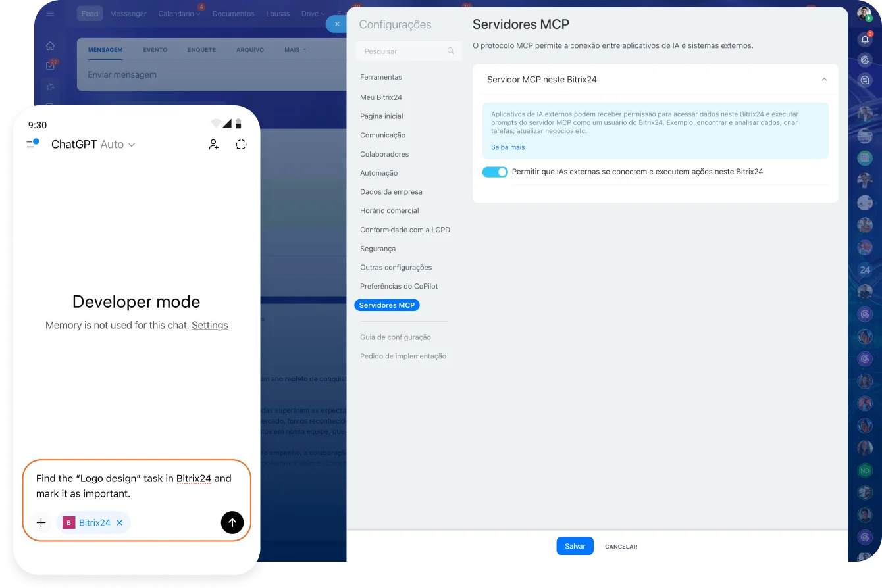
Task: Remove the Bitrix24 connector chip
Action: [x=120, y=523]
